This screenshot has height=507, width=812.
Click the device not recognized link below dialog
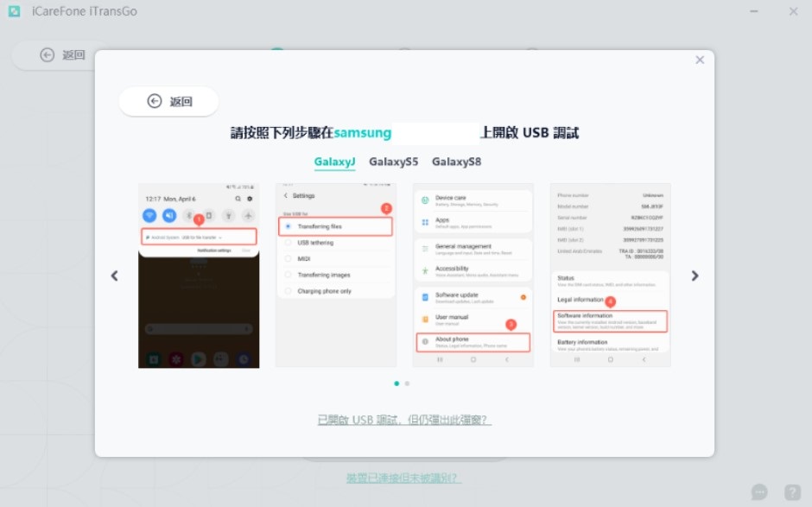pyautogui.click(x=403, y=478)
